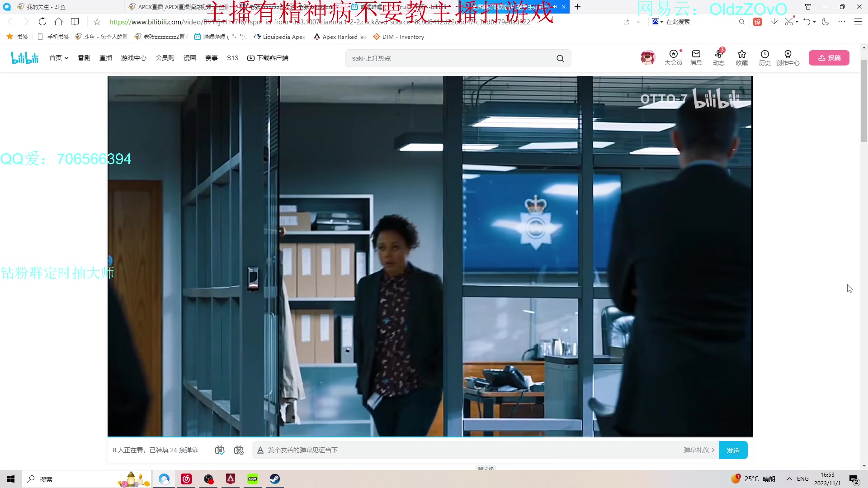Open the user avatar profile

[648, 57]
